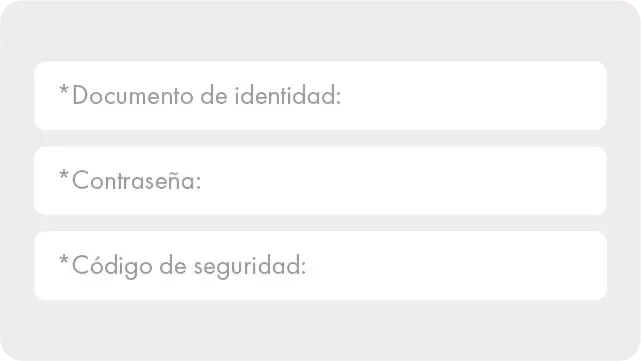Click the asterisk before Código de seguridad
641x361 pixels.
pos(64,260)
